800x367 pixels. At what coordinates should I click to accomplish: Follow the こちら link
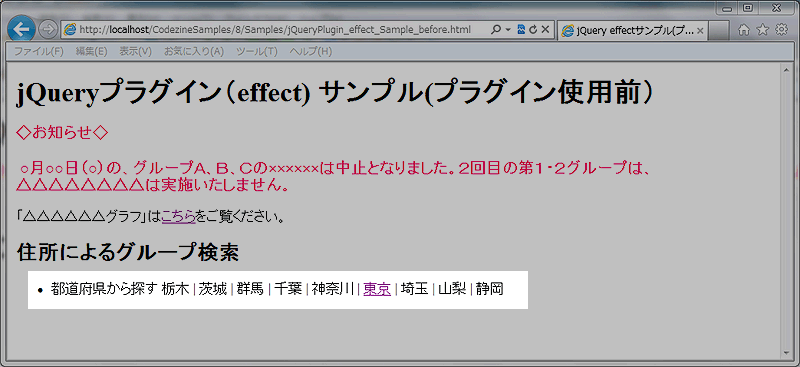pyautogui.click(x=178, y=217)
